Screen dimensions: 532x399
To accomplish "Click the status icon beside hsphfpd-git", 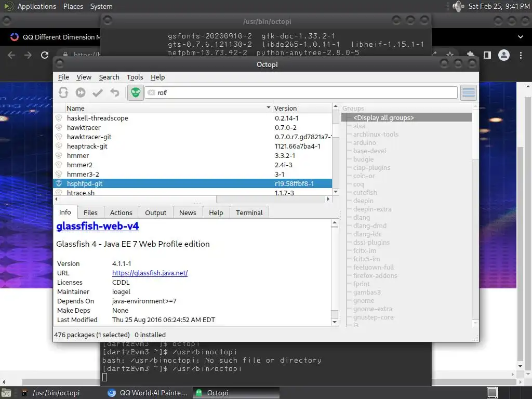I will 59,183.
